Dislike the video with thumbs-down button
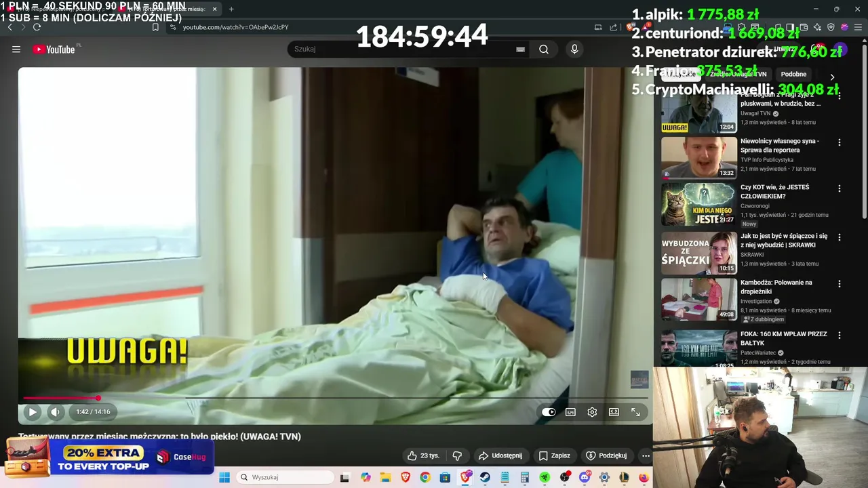The image size is (868, 488). (x=457, y=455)
